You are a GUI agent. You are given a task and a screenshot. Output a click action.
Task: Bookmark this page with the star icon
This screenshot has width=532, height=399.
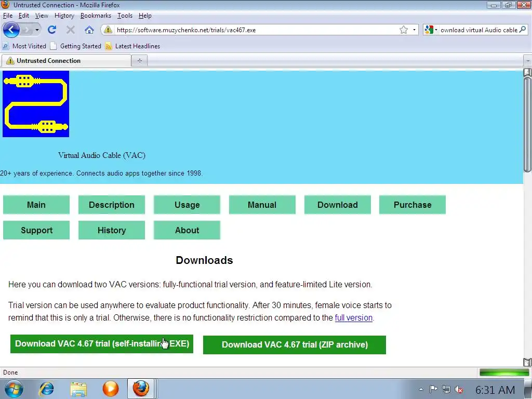(403, 30)
